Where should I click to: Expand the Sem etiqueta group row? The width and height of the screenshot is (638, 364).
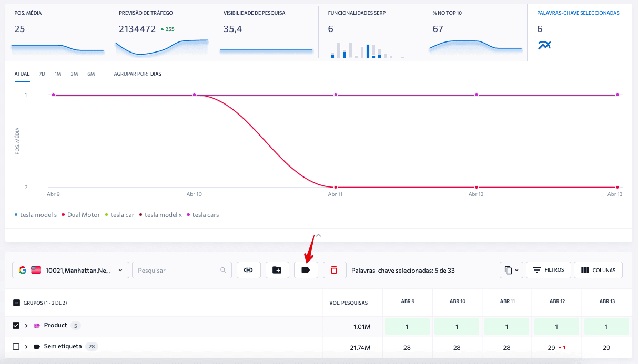pos(26,347)
